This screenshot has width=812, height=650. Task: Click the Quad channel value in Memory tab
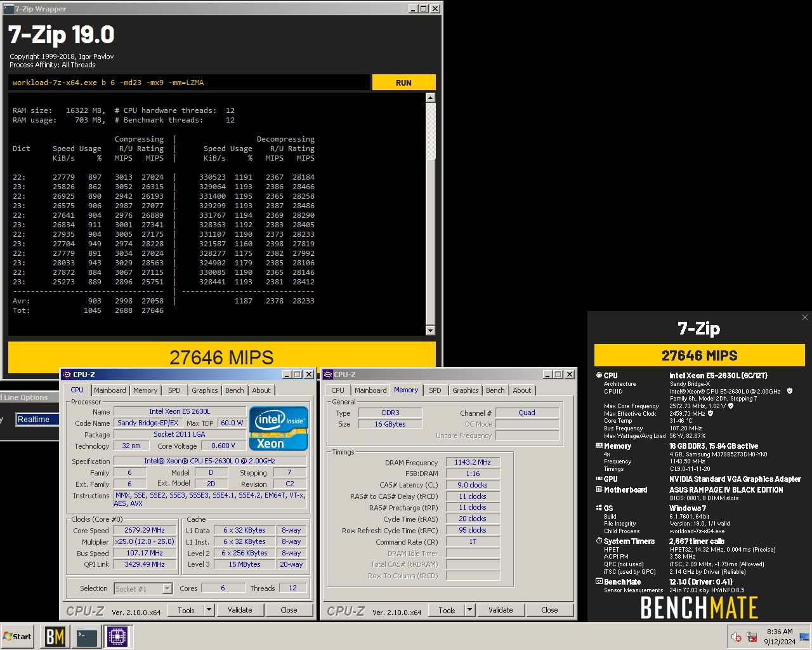point(527,413)
